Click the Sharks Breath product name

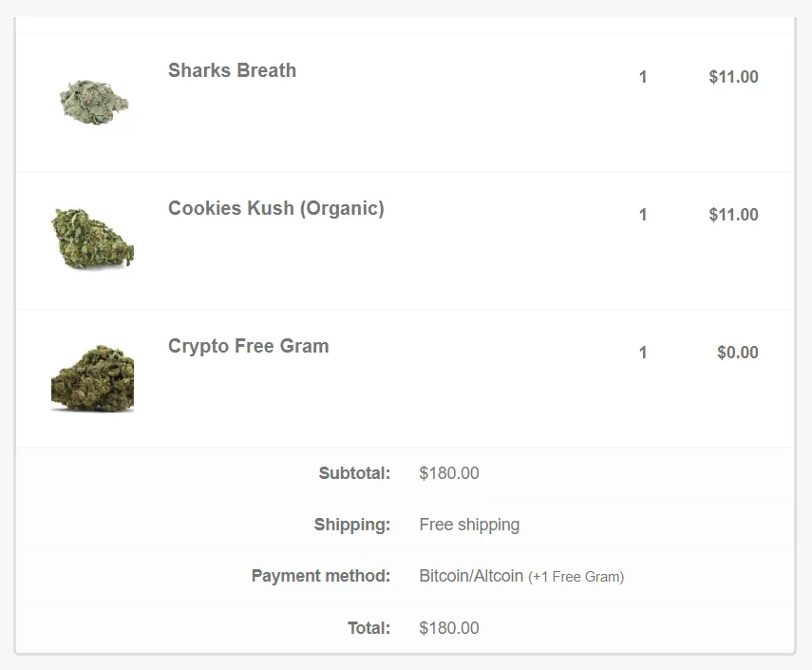click(x=232, y=70)
